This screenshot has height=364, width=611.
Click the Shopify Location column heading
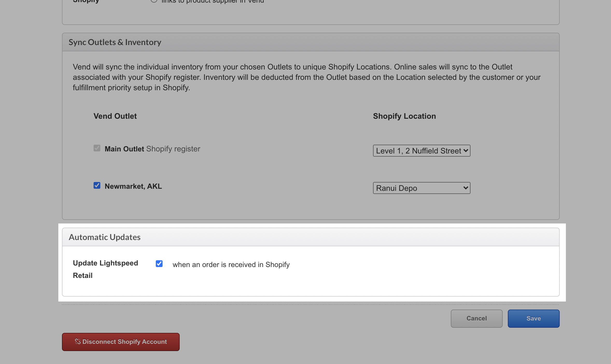point(404,116)
